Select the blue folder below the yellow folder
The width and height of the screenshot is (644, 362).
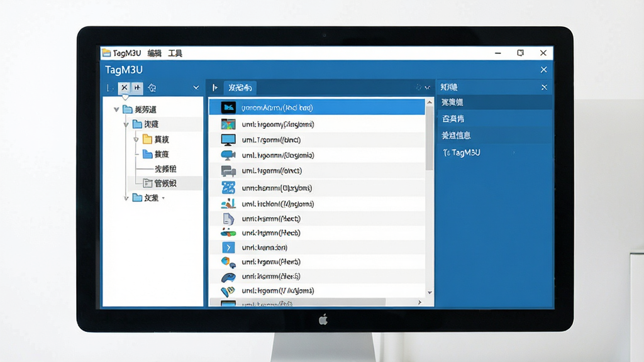(156, 154)
